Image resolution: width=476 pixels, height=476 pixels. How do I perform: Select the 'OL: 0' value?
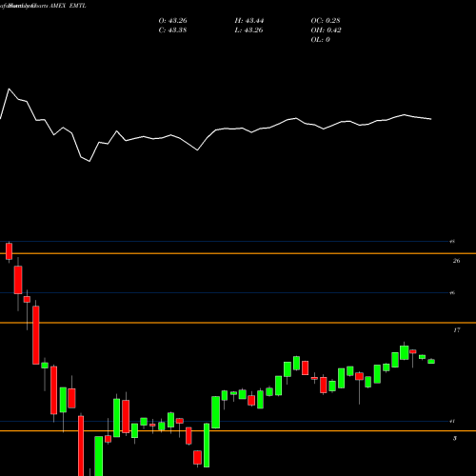pos(320,40)
